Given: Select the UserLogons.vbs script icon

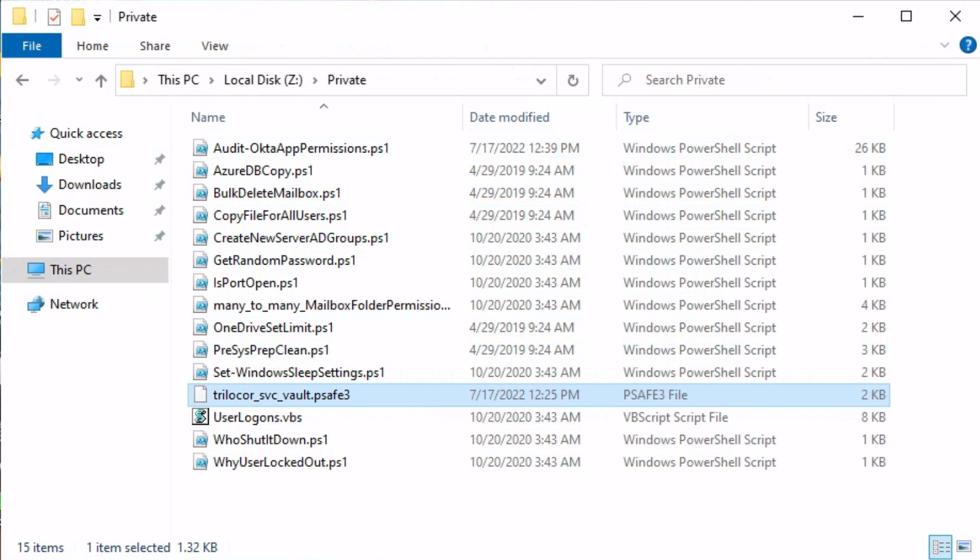Looking at the screenshot, I should [201, 417].
